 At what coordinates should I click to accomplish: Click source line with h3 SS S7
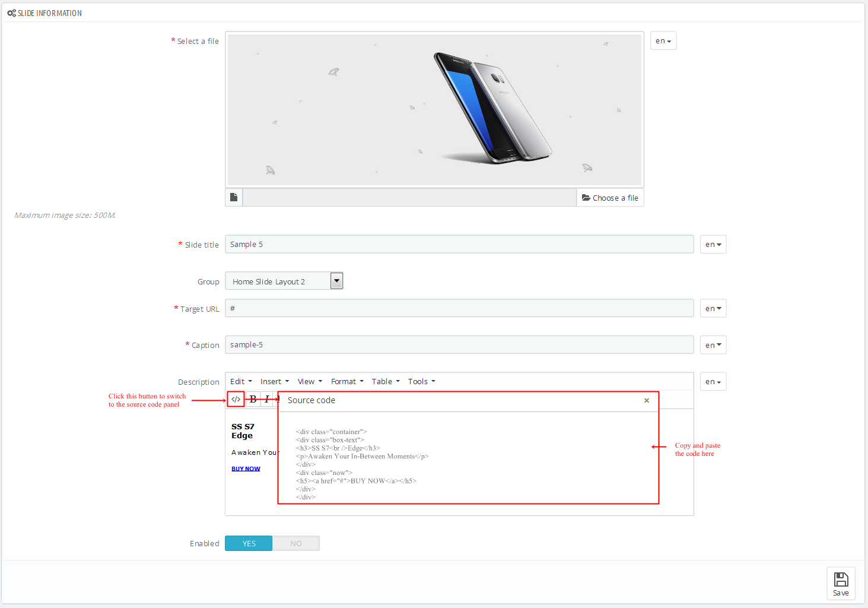point(338,448)
